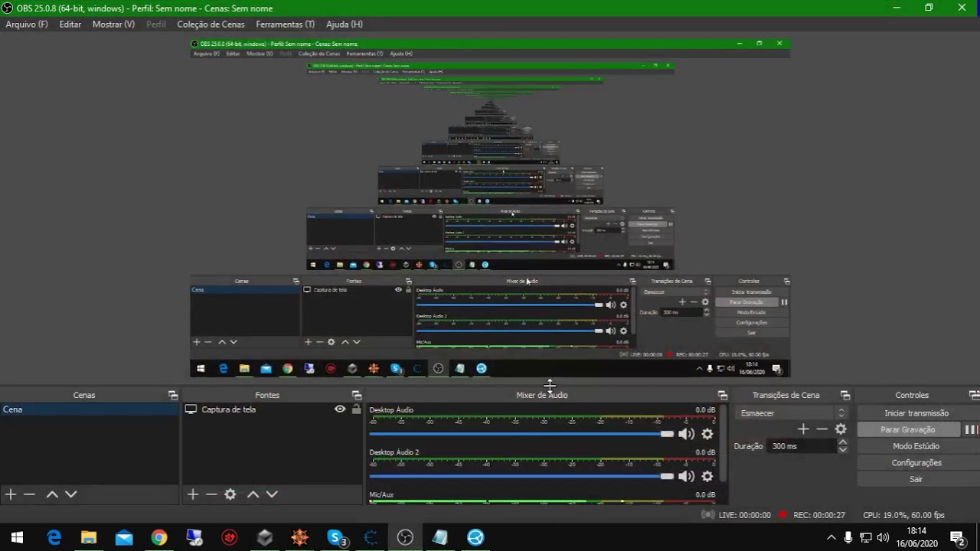Screen dimensions: 980x551
Task: Click the microphone icon in the system tray
Action: click(848, 537)
